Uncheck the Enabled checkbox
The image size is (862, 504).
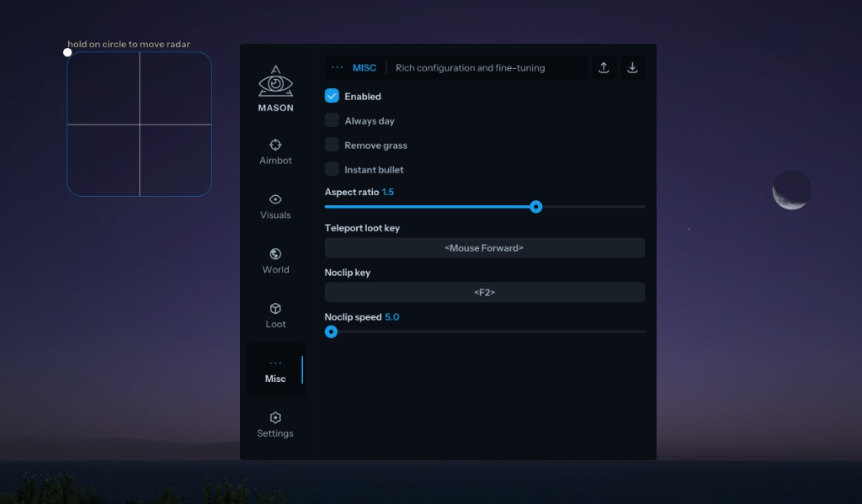pyautogui.click(x=332, y=96)
